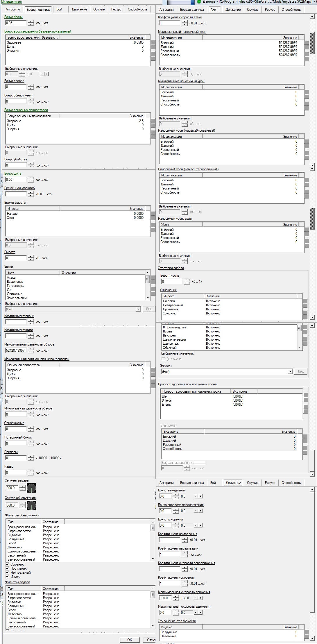The width and height of the screenshot is (317, 644).
Task: Click the Максимальная дальность обзора value field
Action: click(x=16, y=350)
